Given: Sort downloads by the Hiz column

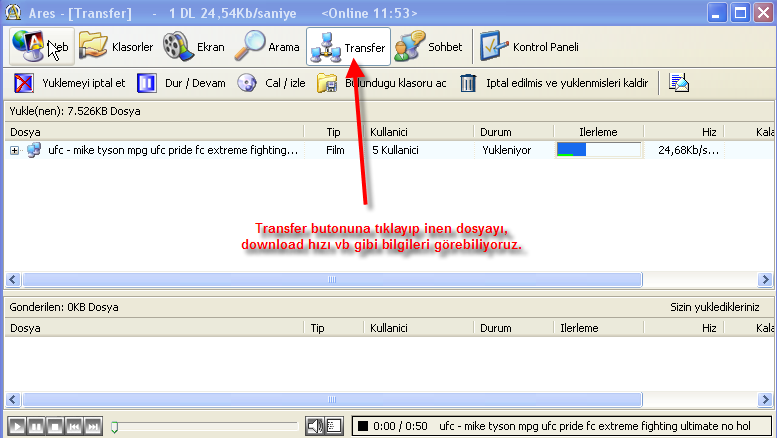Looking at the screenshot, I should (709, 131).
